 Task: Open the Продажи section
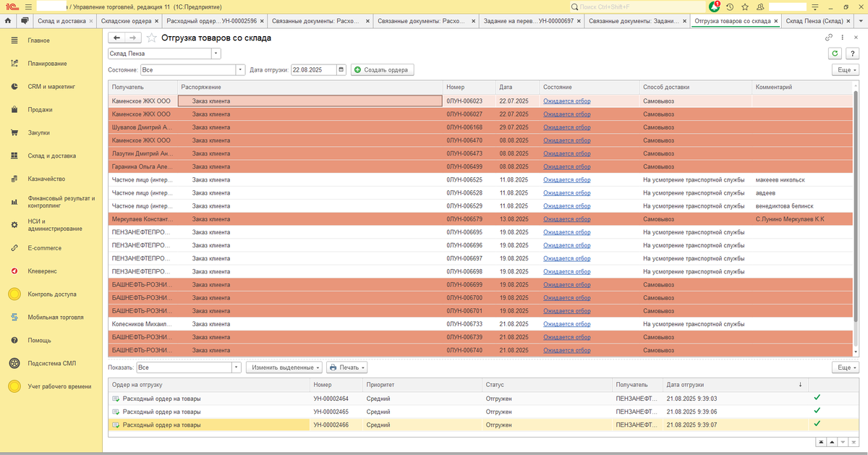tap(51, 110)
